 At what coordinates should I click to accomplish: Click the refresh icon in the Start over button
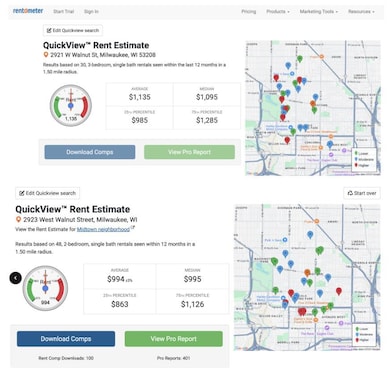point(350,193)
